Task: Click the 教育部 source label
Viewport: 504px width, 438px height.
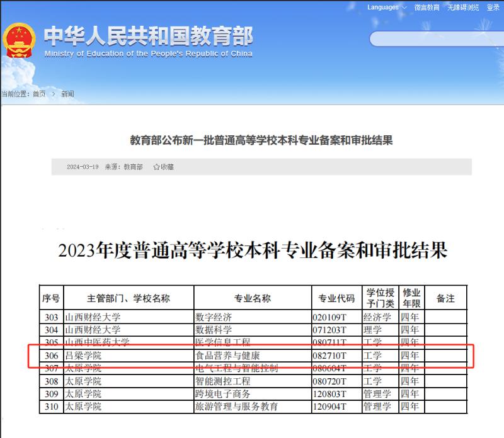Action: (133, 167)
